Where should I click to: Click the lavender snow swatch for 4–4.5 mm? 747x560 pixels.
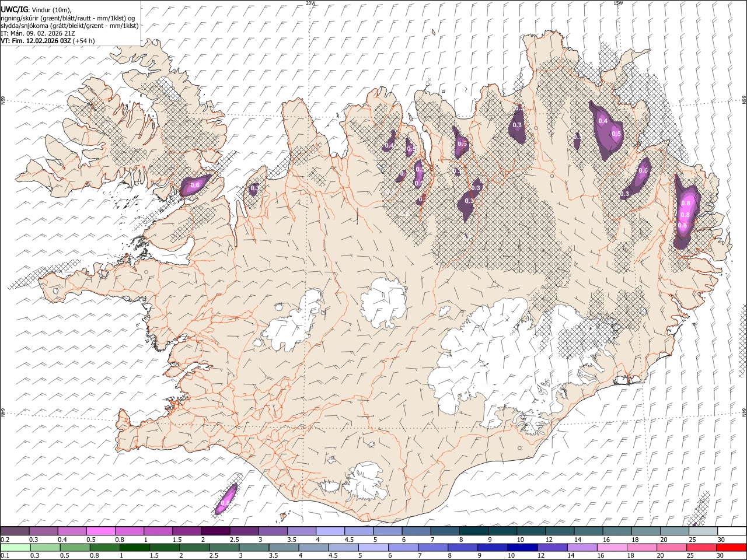tap(330, 531)
